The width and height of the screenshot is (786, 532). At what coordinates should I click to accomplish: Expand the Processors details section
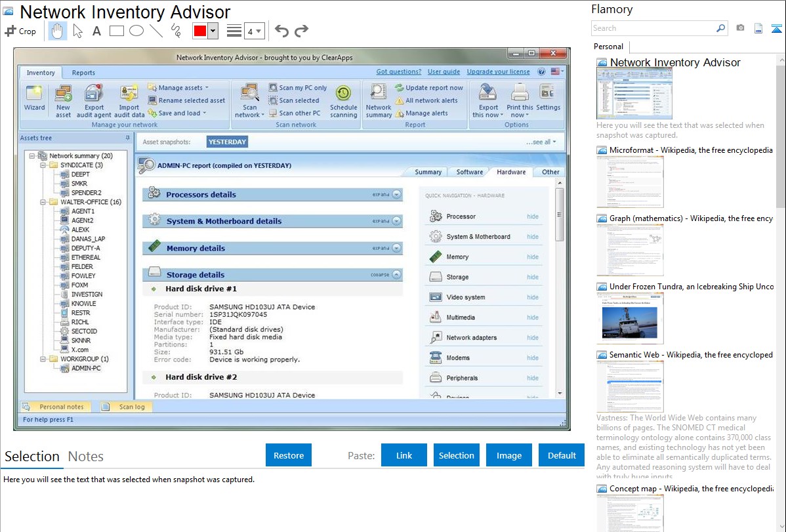pyautogui.click(x=396, y=195)
